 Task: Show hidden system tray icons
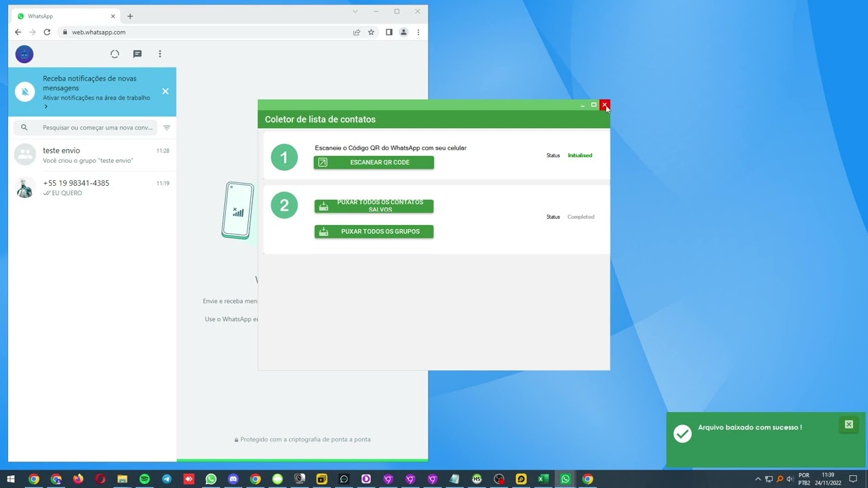758,479
